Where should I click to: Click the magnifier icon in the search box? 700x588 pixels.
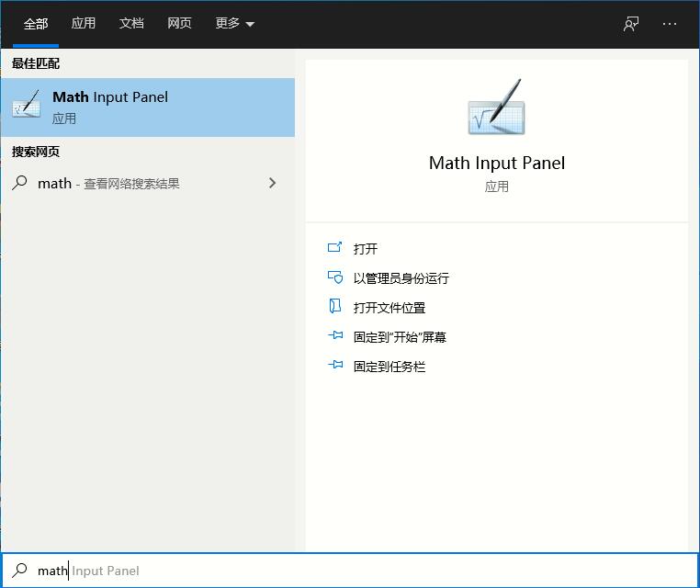tap(19, 571)
